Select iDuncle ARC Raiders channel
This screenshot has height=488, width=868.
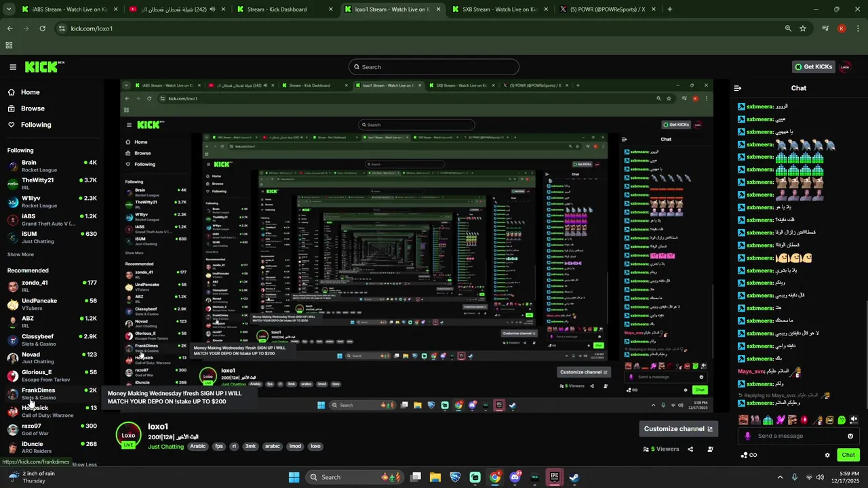pyautogui.click(x=52, y=447)
